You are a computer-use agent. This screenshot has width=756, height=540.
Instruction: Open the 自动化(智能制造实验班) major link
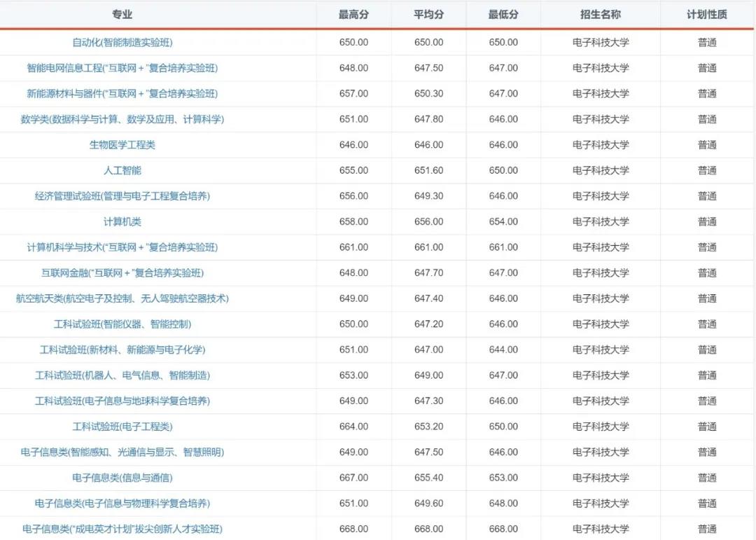[122, 42]
